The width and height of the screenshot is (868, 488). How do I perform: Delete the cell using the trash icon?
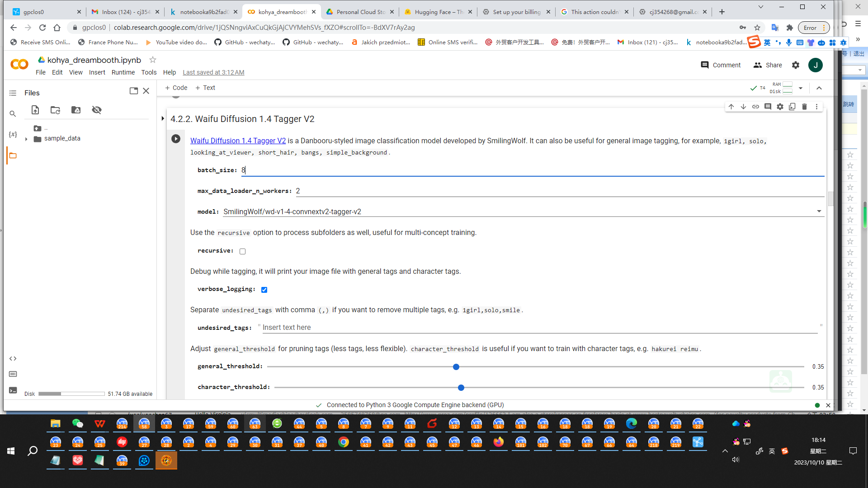point(804,107)
